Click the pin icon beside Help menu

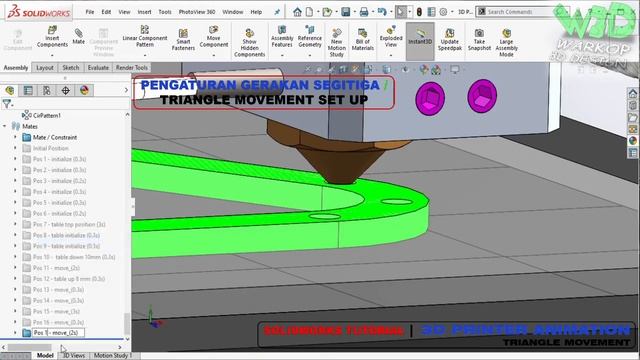click(x=277, y=12)
